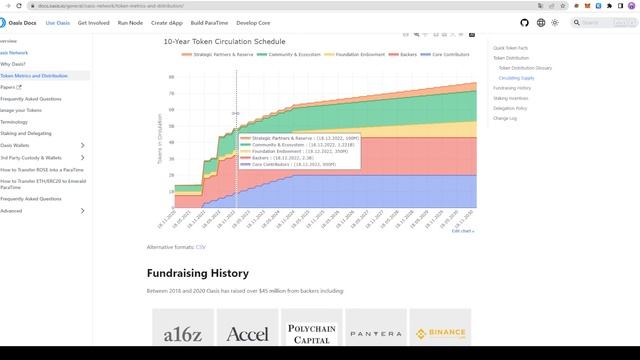The image size is (640, 360).
Task: Click the Polychain Capital logo
Action: [312, 327]
